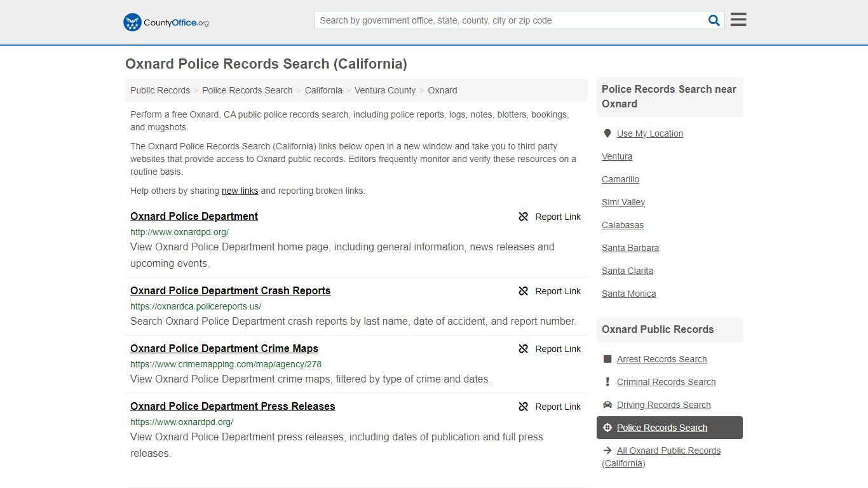Click the page title heading
Screen dimensions: 868x488
coord(266,64)
